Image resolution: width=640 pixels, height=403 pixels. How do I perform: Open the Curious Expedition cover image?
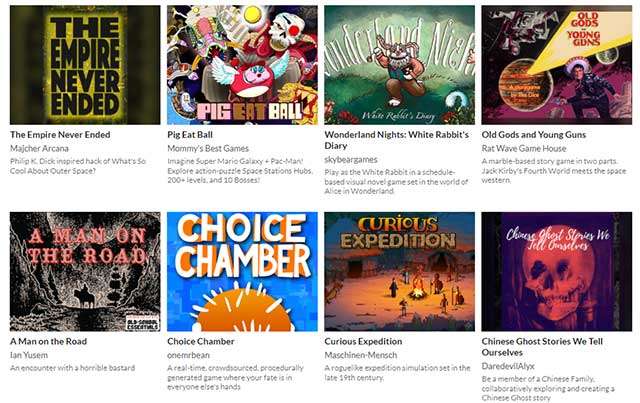[x=400, y=272]
